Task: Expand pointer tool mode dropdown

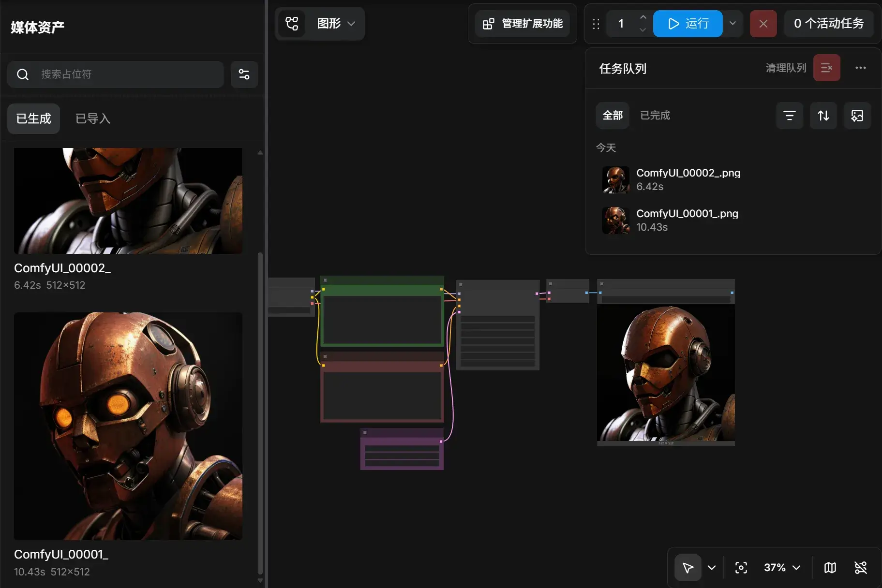Action: [x=711, y=567]
